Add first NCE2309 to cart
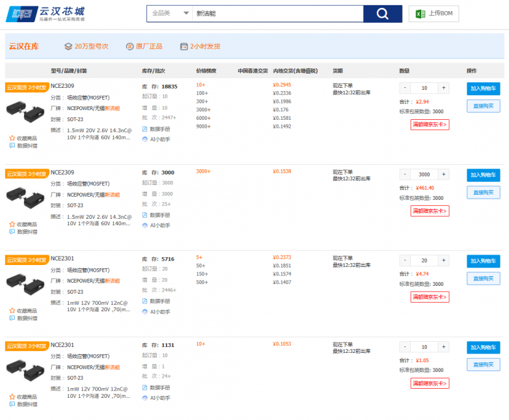This screenshot has height=420, width=509. coord(483,89)
